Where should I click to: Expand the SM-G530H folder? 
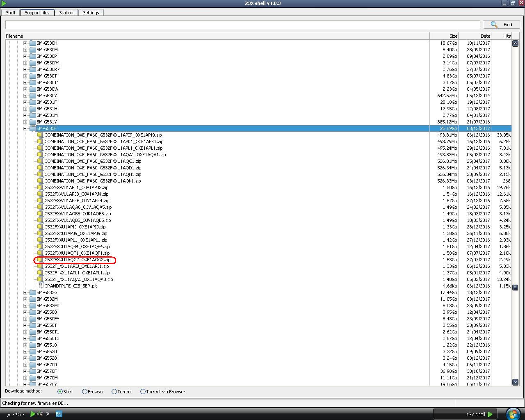pyautogui.click(x=25, y=43)
